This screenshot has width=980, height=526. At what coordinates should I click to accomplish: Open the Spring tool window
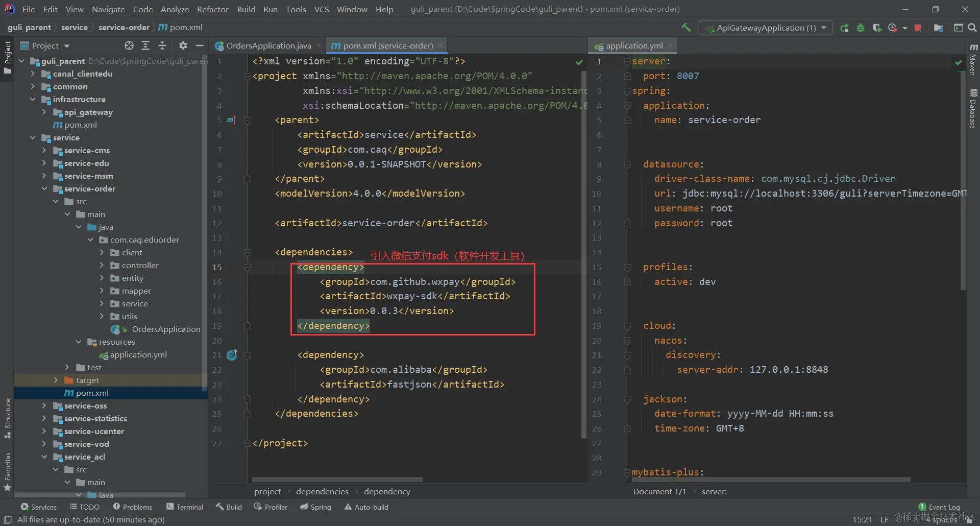point(315,507)
